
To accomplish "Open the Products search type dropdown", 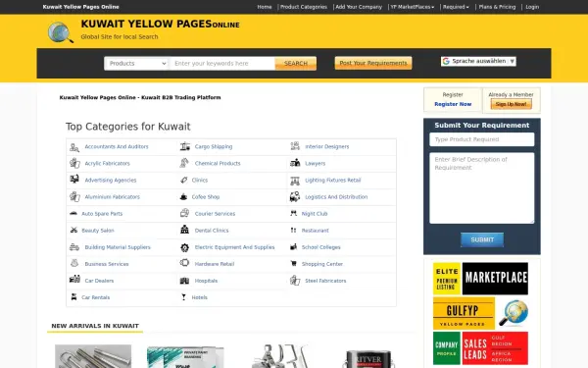I will tap(136, 64).
